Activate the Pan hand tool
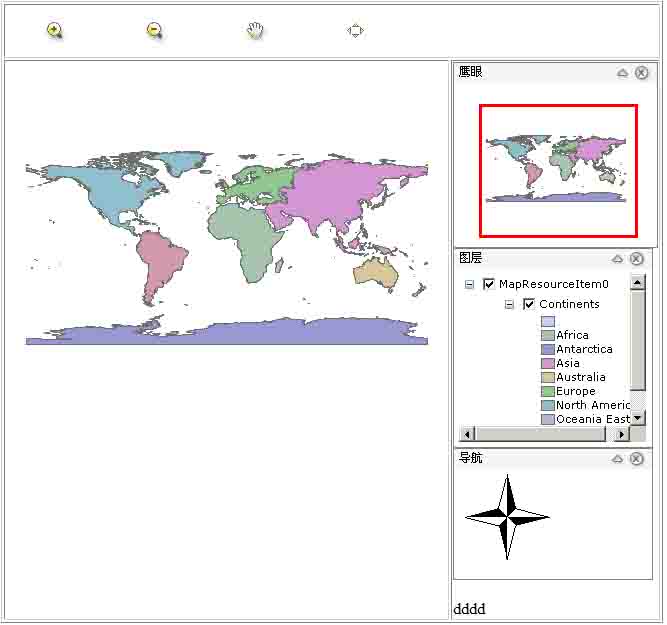Image resolution: width=667 pixels, height=625 pixels. (255, 31)
